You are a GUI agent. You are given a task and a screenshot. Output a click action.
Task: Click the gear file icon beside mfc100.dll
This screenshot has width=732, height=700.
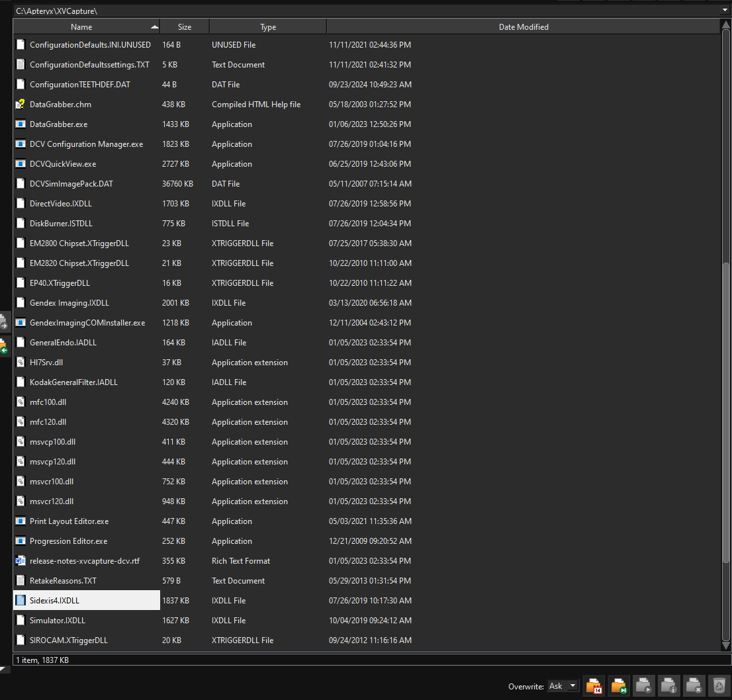tap(20, 402)
